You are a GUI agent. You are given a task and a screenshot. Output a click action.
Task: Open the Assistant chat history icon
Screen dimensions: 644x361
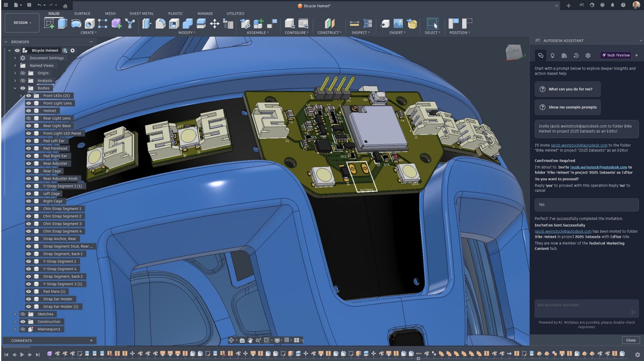coord(576,56)
